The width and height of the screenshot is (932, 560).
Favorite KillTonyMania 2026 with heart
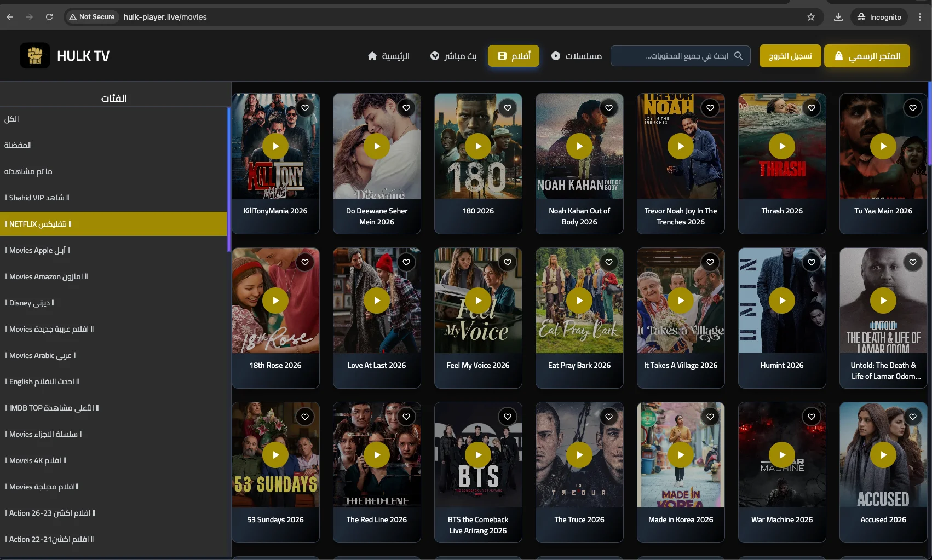point(305,108)
